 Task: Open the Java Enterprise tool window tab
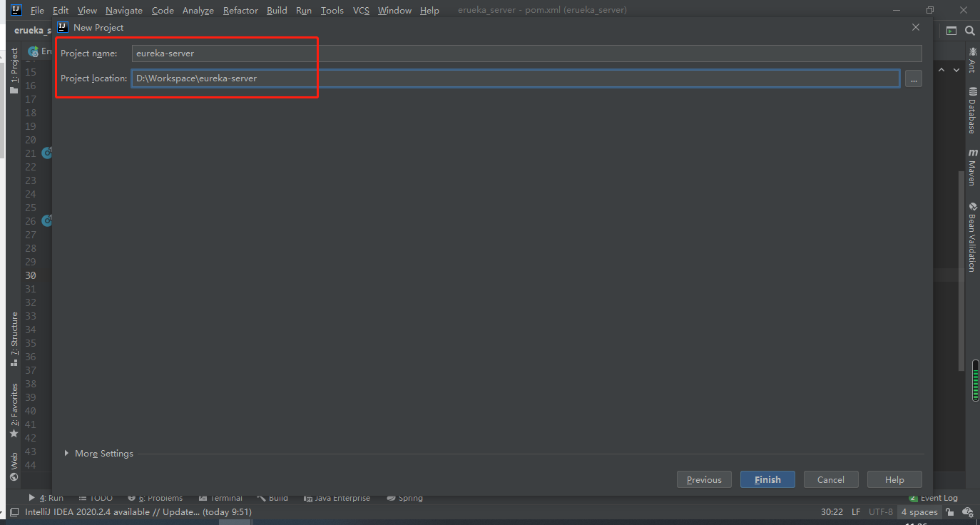[x=337, y=498]
